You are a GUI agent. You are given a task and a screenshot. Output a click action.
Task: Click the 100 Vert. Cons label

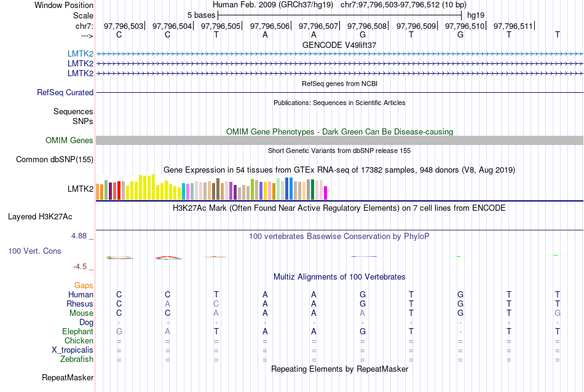click(x=34, y=251)
